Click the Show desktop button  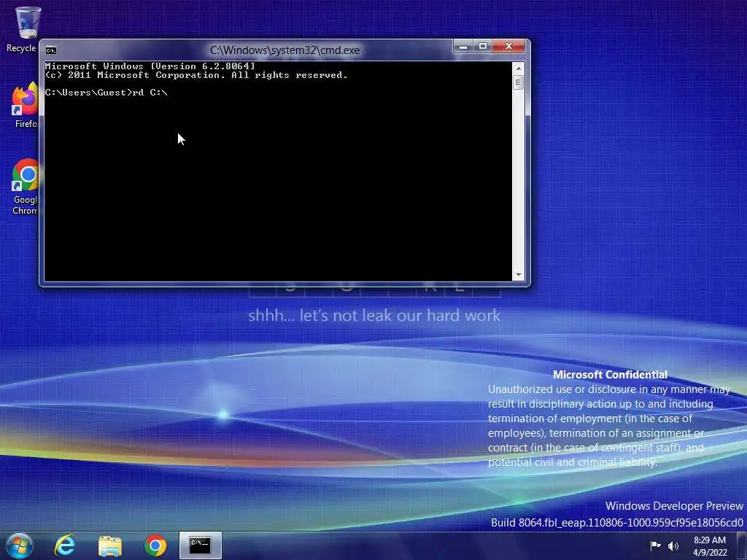pyautogui.click(x=741, y=545)
